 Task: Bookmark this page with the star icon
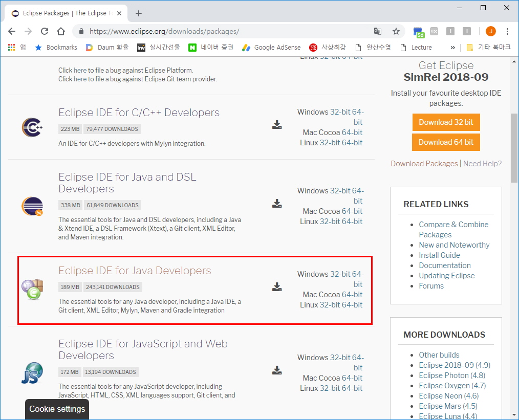(x=396, y=31)
